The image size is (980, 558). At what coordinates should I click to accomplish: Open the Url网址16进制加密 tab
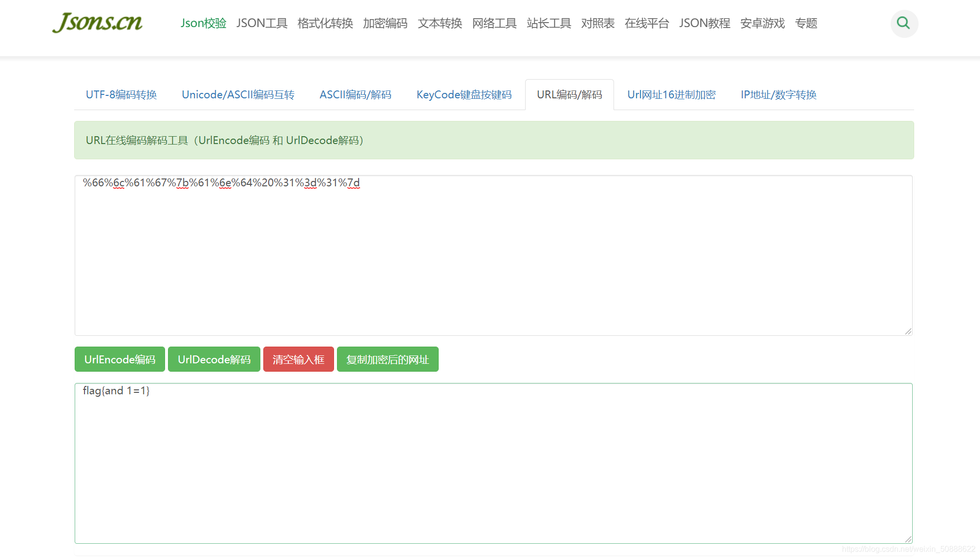click(671, 94)
